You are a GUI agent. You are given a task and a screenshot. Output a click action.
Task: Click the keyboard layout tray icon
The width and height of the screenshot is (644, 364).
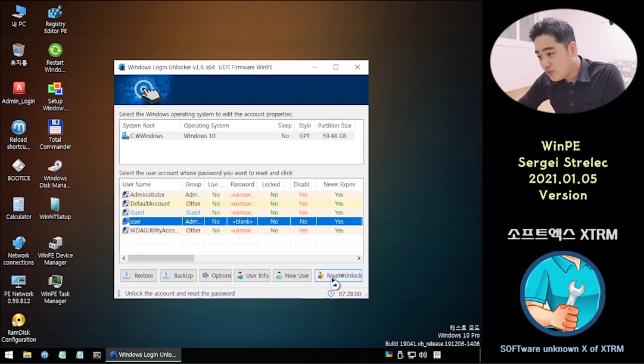(x=437, y=354)
